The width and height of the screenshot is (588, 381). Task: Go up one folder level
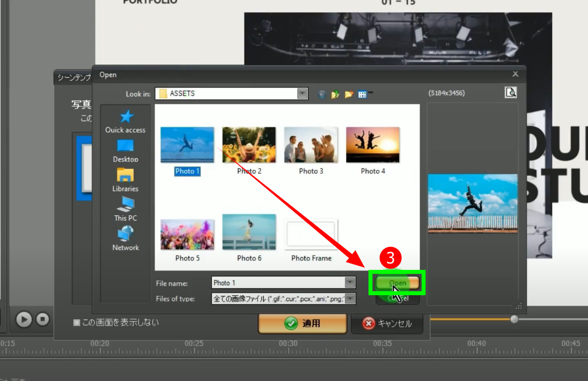(335, 94)
